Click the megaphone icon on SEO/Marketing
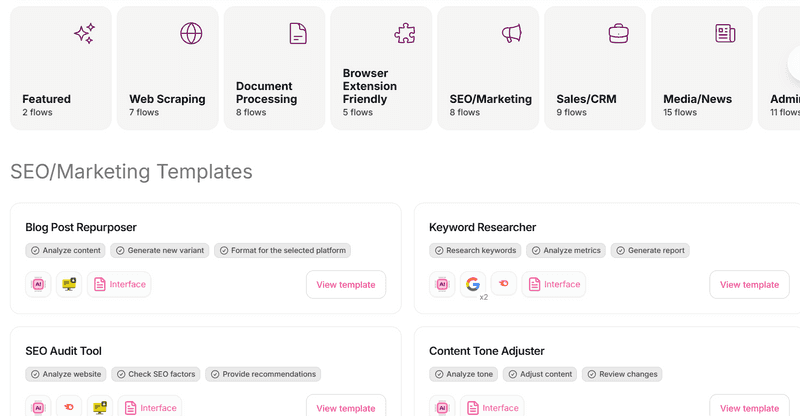 click(x=512, y=34)
